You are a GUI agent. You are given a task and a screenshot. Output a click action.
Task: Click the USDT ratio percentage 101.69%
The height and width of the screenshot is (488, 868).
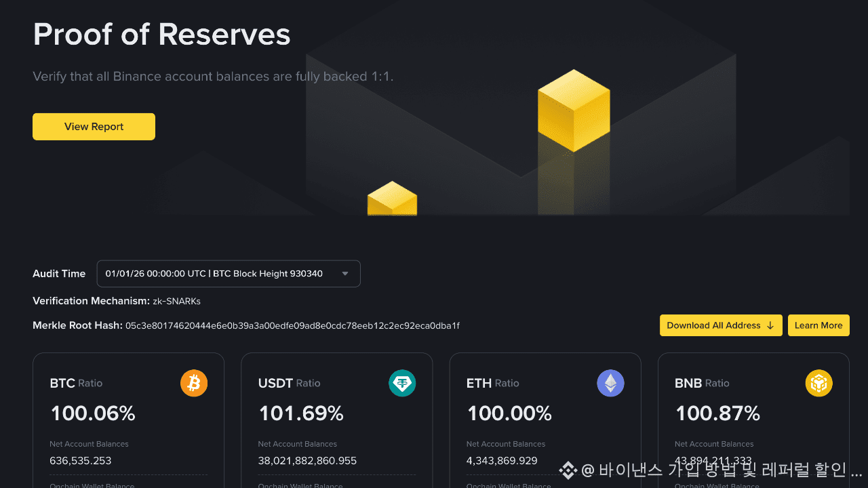pyautogui.click(x=301, y=413)
